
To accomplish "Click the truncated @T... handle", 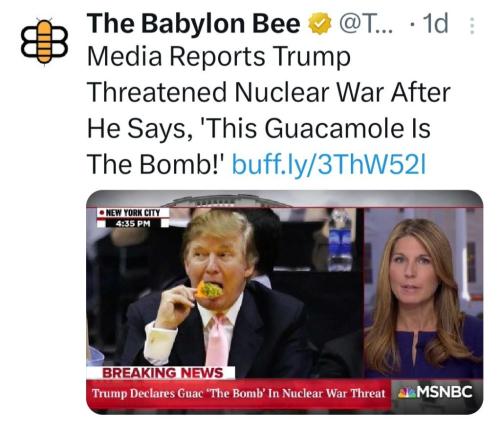I will click(x=366, y=24).
